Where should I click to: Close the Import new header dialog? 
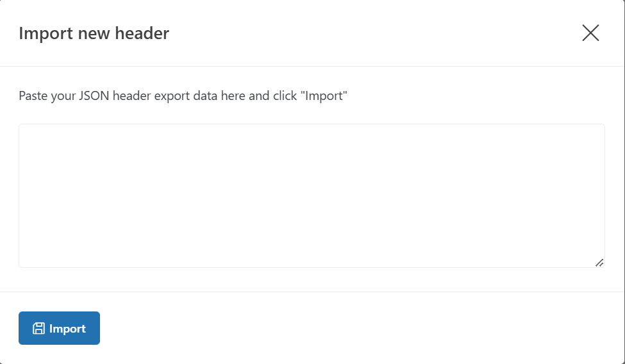[x=590, y=33]
